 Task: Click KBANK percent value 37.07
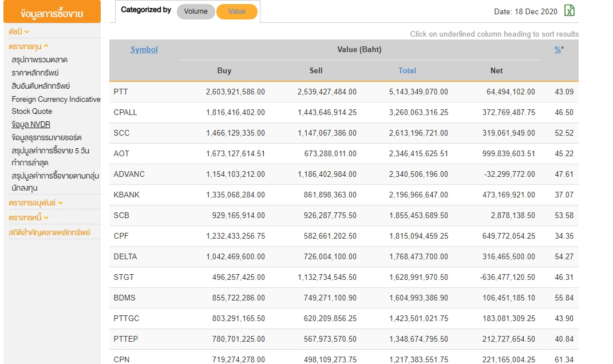coord(564,195)
